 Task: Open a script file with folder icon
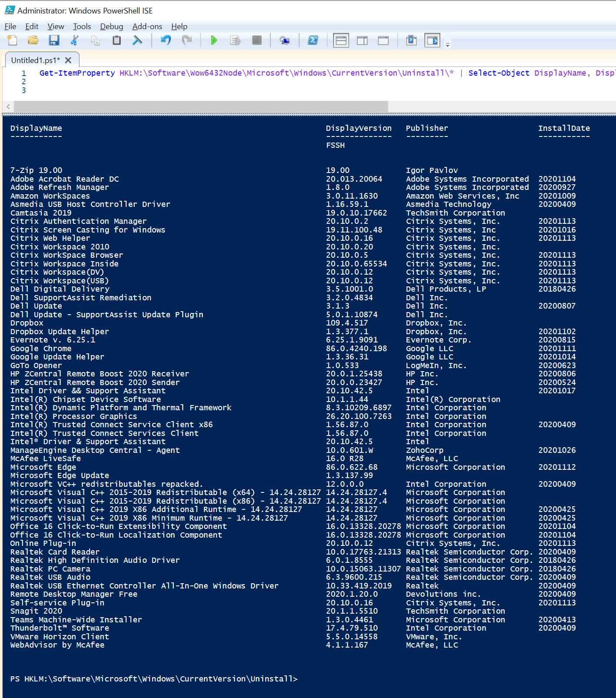(33, 40)
